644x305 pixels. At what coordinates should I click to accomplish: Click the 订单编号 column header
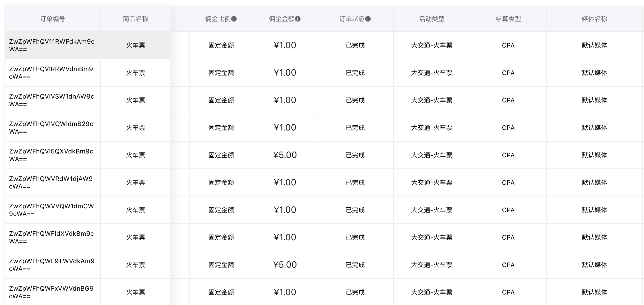(53, 19)
